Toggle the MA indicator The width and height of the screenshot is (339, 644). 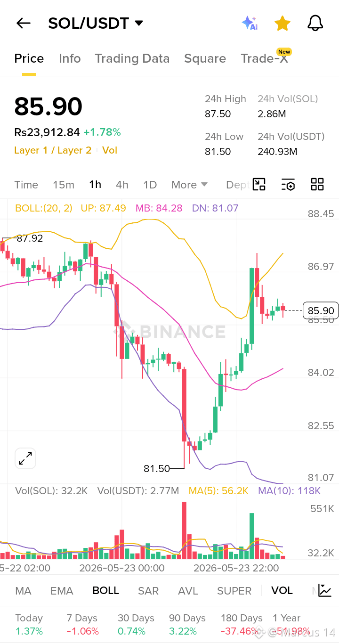24,591
